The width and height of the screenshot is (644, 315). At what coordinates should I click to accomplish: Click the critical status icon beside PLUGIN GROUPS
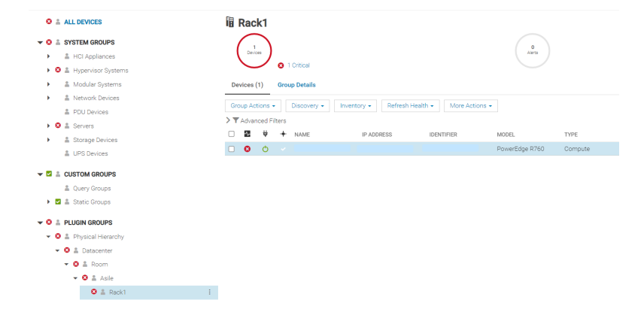point(49,223)
